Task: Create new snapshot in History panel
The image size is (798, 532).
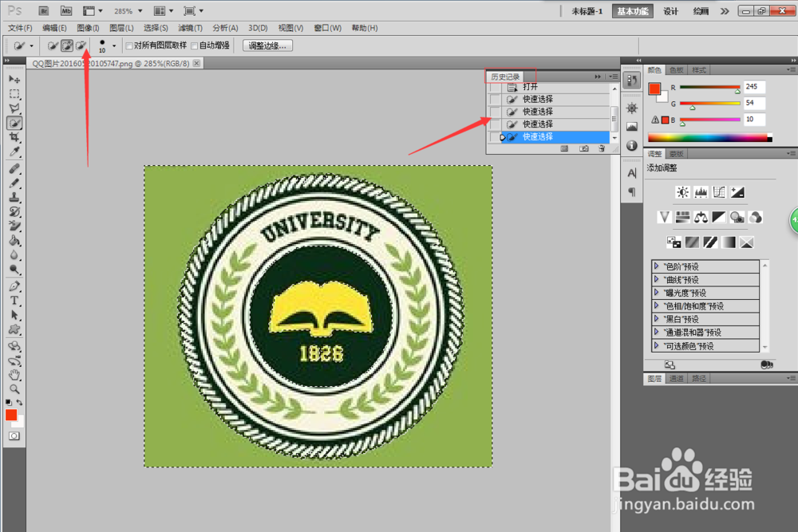Action: coord(584,148)
